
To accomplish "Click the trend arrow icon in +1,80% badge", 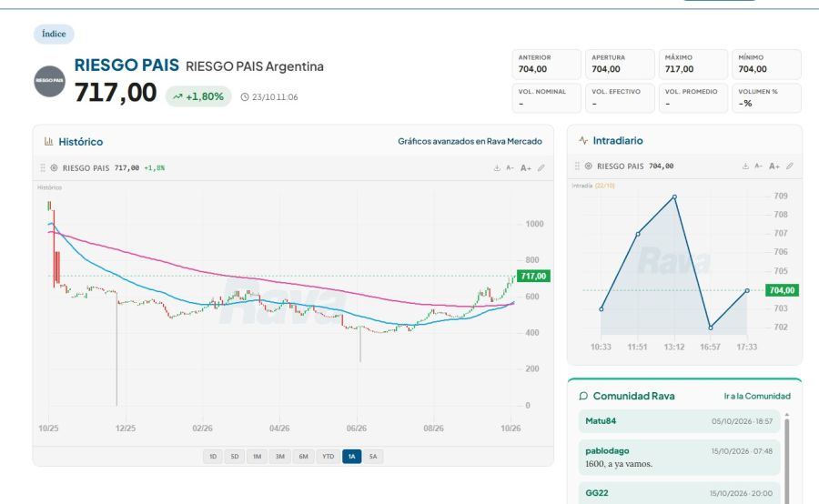I will click(177, 96).
